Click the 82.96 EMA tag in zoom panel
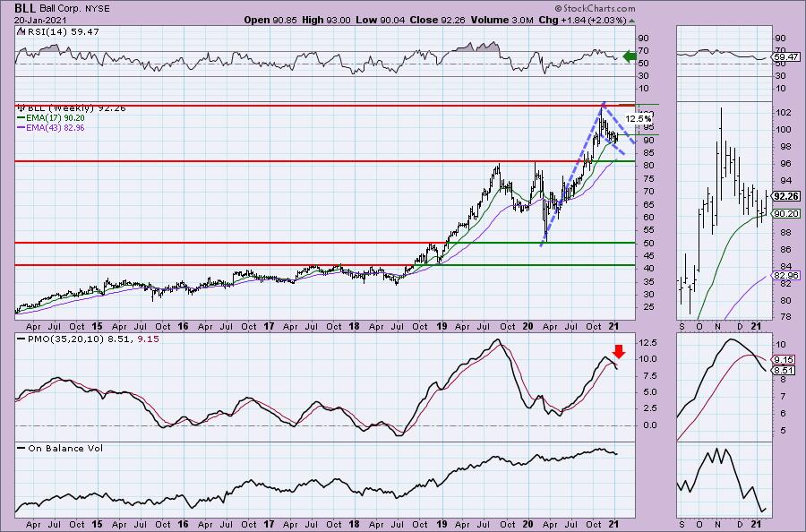 coord(786,276)
